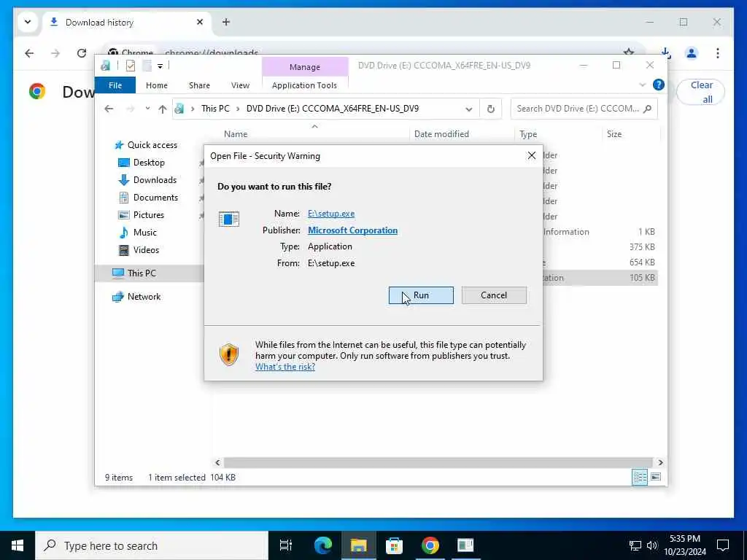Screen dimensions: 747x560
Task: Open the Windows Start menu
Action: (x=18, y=545)
